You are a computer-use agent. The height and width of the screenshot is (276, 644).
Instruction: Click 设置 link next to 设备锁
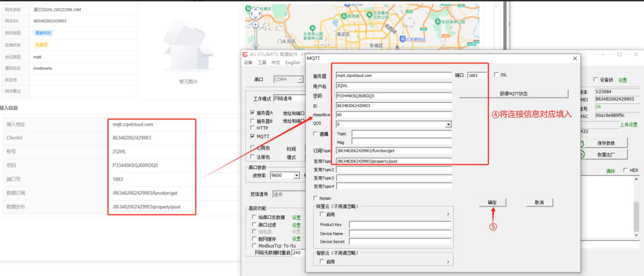pyautogui.click(x=623, y=80)
